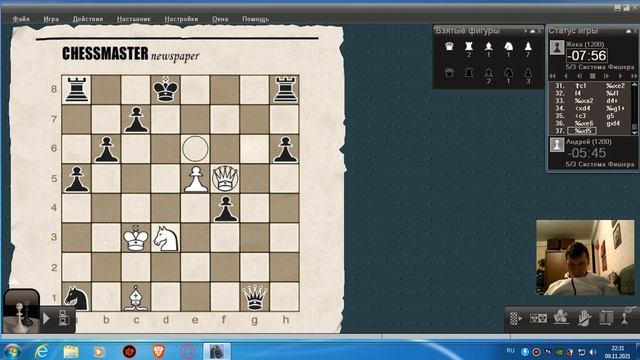Open the Окна menu
The image size is (640, 360).
click(x=220, y=19)
